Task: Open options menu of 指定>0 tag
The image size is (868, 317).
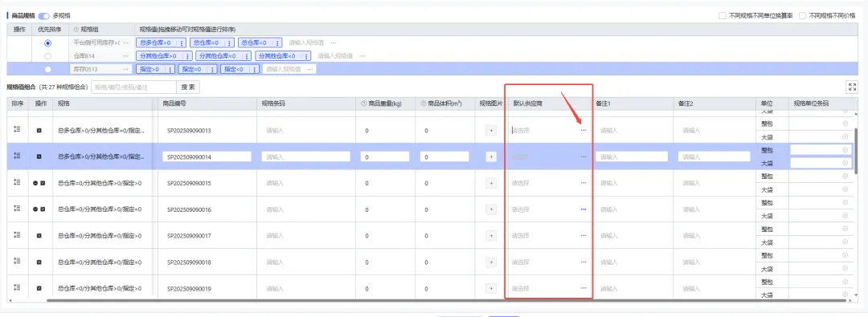Action: (x=170, y=70)
